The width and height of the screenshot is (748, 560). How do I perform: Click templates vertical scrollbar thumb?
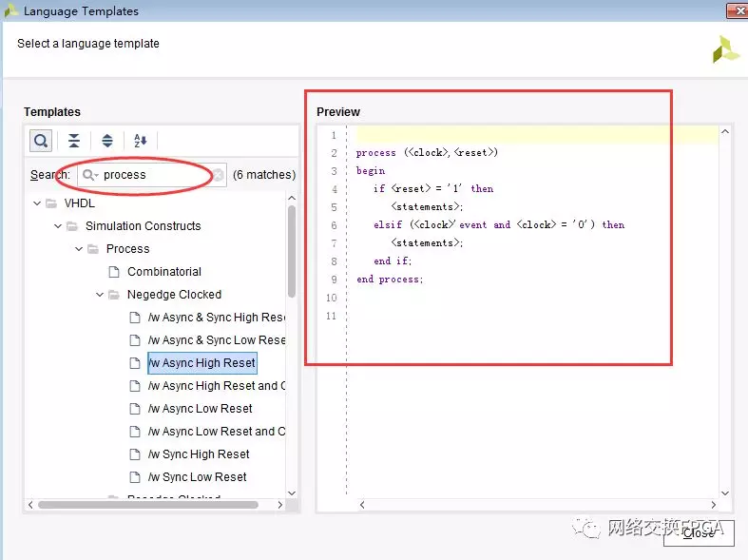coord(292,251)
